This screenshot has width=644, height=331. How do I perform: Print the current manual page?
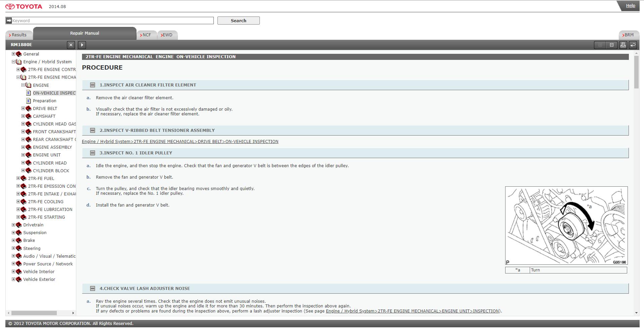(623, 45)
